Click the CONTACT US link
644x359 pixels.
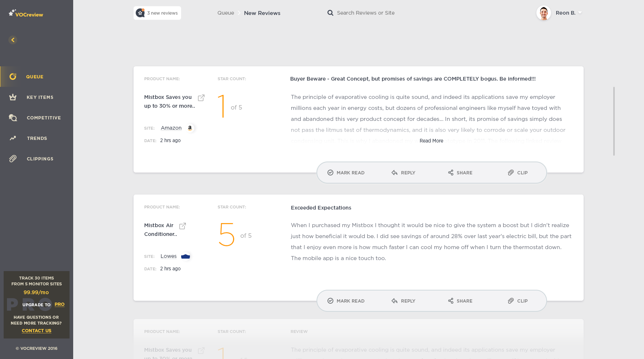37,330
